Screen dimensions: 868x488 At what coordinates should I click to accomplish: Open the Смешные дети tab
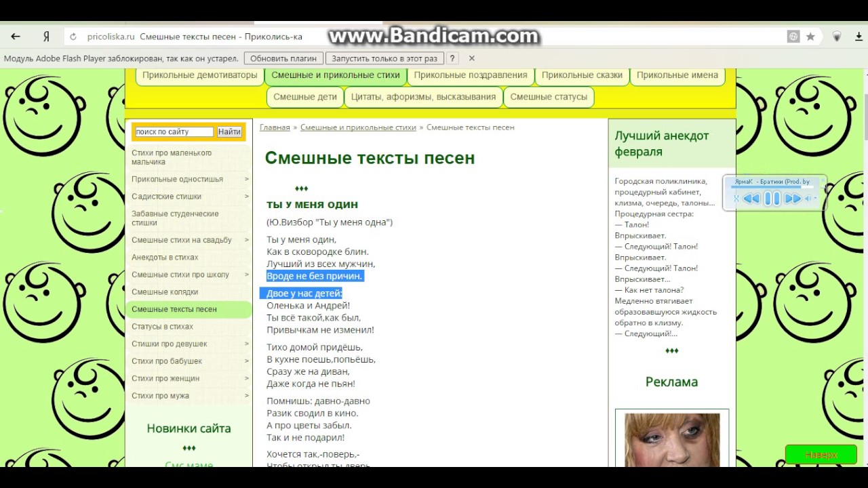point(305,97)
